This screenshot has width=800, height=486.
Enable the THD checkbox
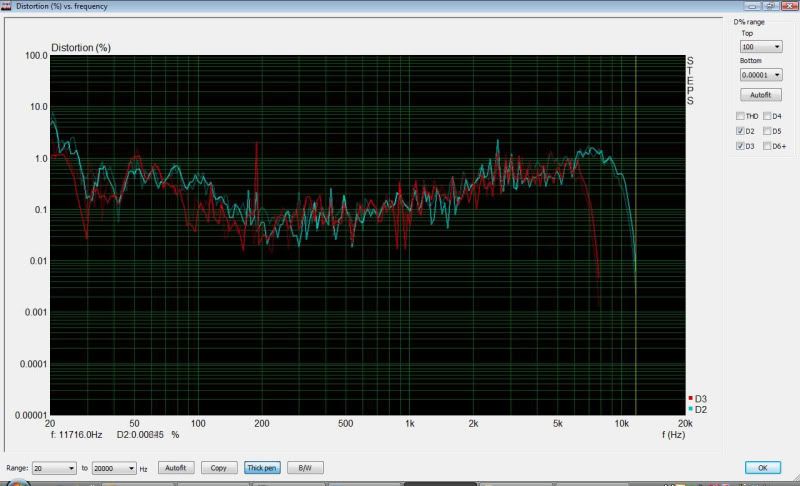[739, 116]
